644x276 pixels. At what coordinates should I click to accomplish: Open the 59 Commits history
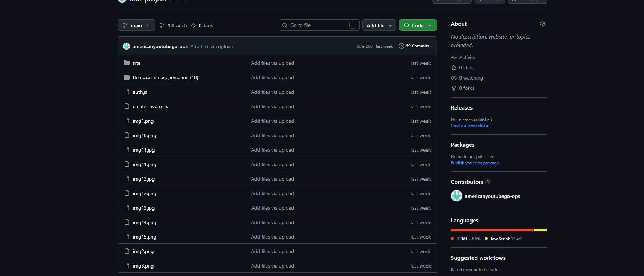click(414, 46)
